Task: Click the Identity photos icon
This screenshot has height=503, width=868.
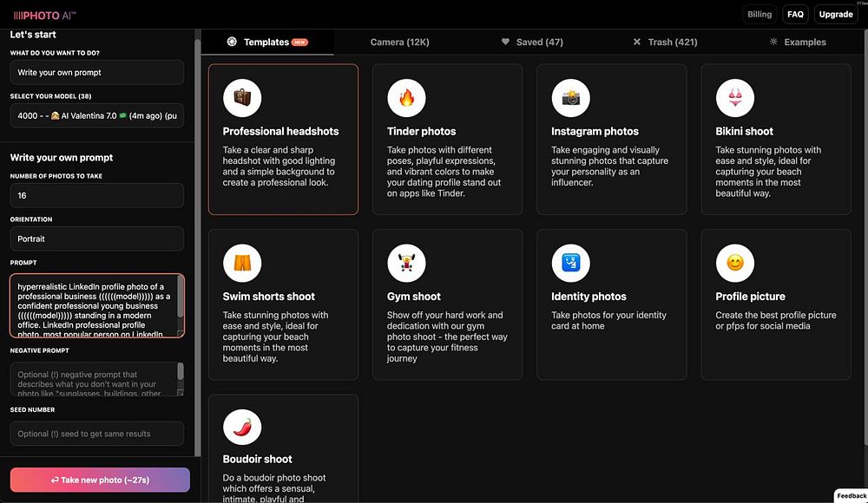Action: coord(570,263)
